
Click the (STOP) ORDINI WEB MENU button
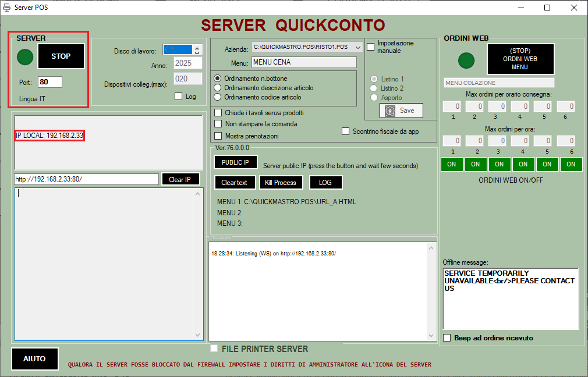(x=520, y=59)
